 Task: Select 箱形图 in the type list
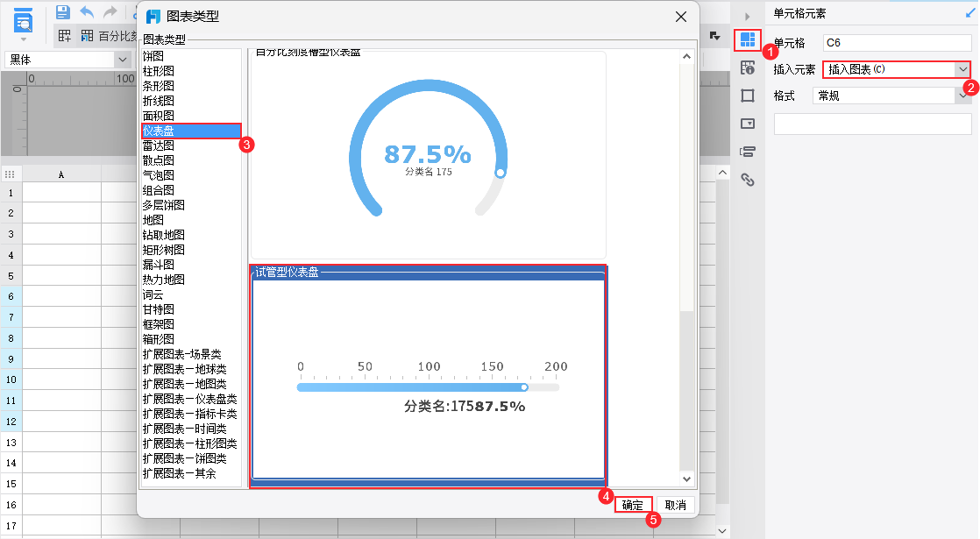pos(158,340)
